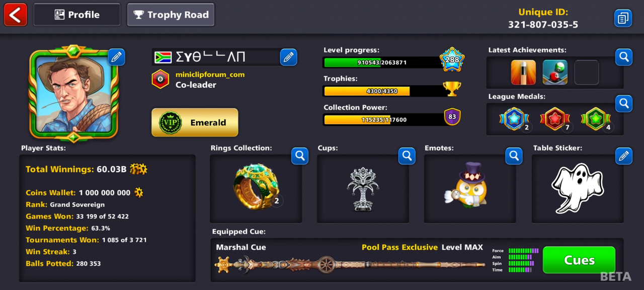Screen dimensions: 644x290
Task: Select the Marshal Cue image
Action: click(x=351, y=264)
